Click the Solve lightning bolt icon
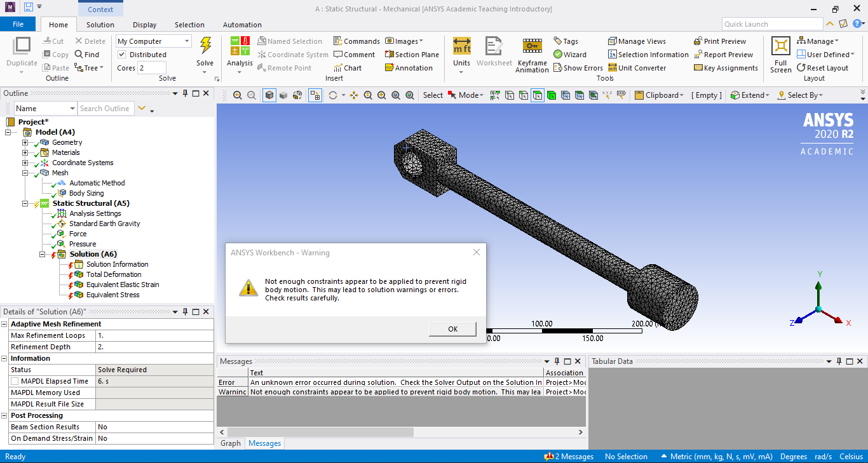868x463 pixels. point(205,46)
